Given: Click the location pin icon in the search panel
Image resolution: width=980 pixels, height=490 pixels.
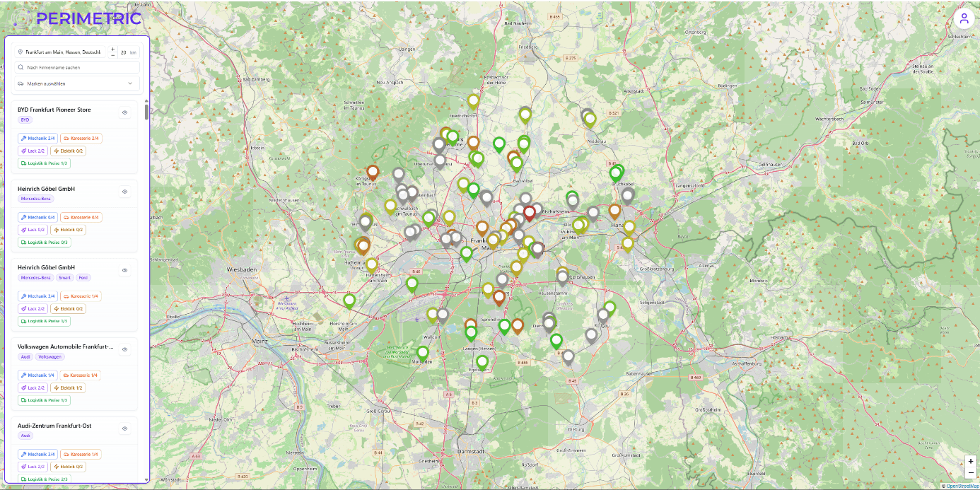Looking at the screenshot, I should 21,52.
